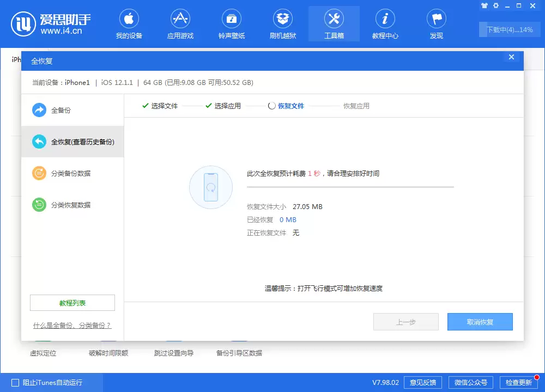The height and width of the screenshot is (392, 545).
Task: Open 下载中(4)...14% download progress
Action: pos(509,29)
